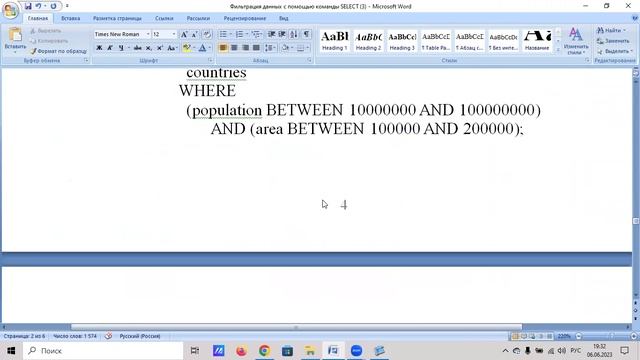
Task: Click the Заменить replace button
Action: coord(613,41)
